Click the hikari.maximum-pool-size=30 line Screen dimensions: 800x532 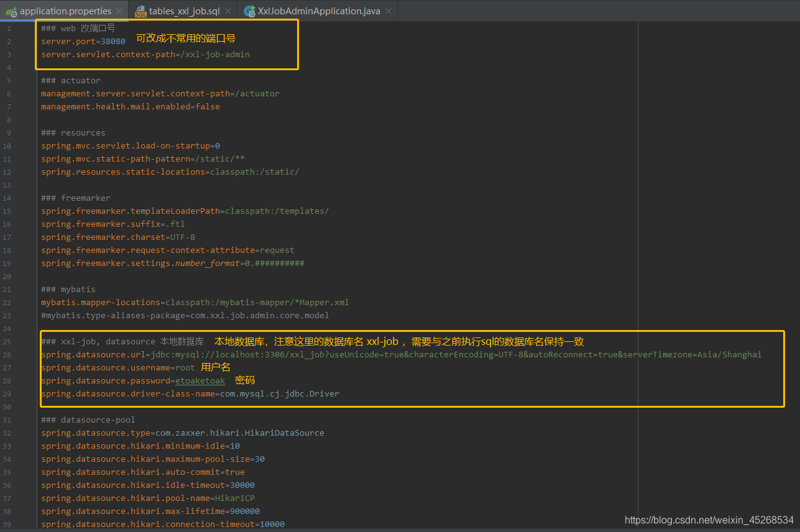[x=153, y=459]
